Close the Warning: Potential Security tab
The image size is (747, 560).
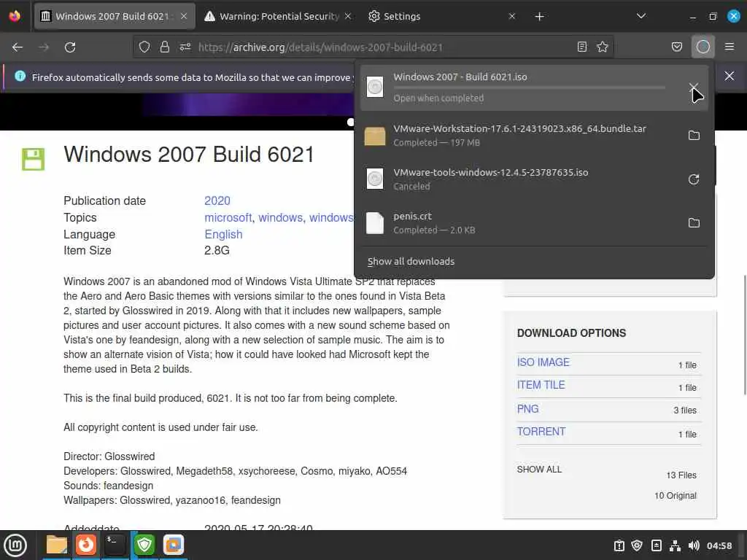point(348,16)
